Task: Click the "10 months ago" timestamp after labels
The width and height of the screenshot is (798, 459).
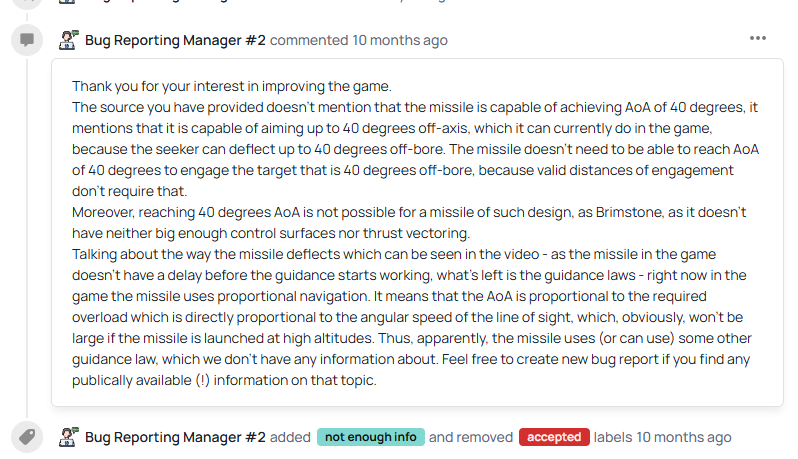Action: point(683,437)
